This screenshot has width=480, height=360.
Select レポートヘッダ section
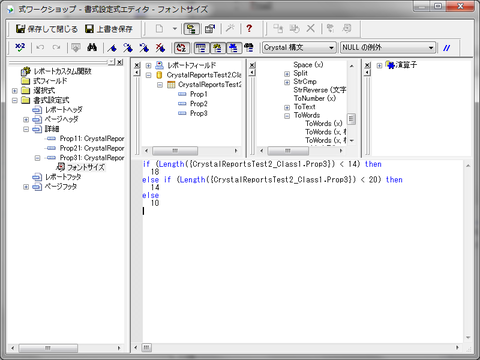(64, 110)
